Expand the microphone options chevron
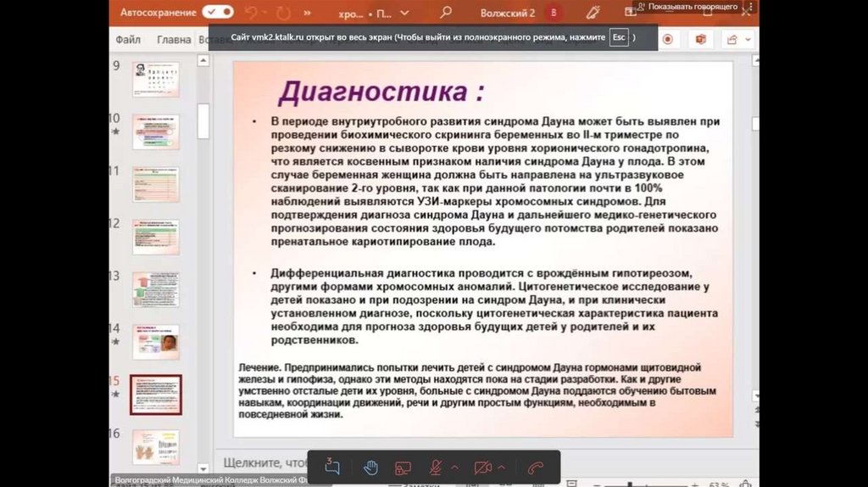This screenshot has width=868, height=487. click(x=454, y=467)
